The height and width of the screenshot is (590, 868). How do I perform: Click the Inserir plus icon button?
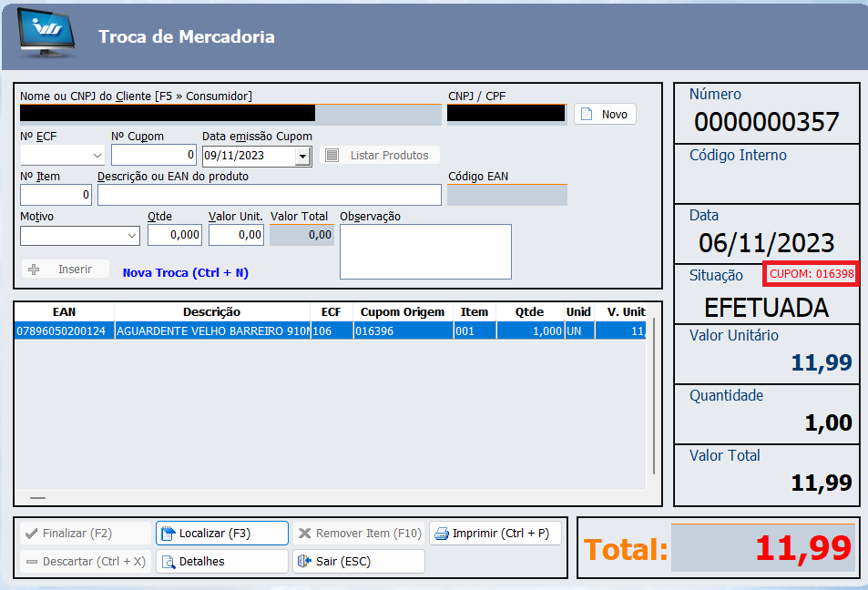pyautogui.click(x=66, y=270)
